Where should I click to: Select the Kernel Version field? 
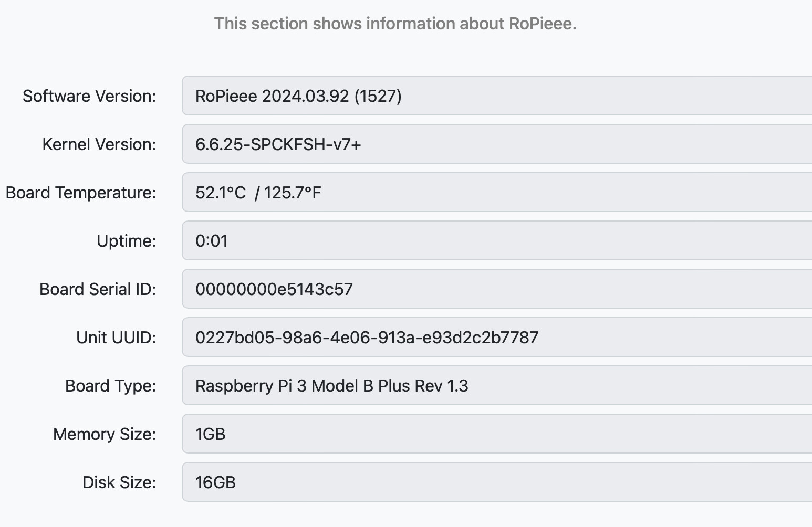(497, 144)
